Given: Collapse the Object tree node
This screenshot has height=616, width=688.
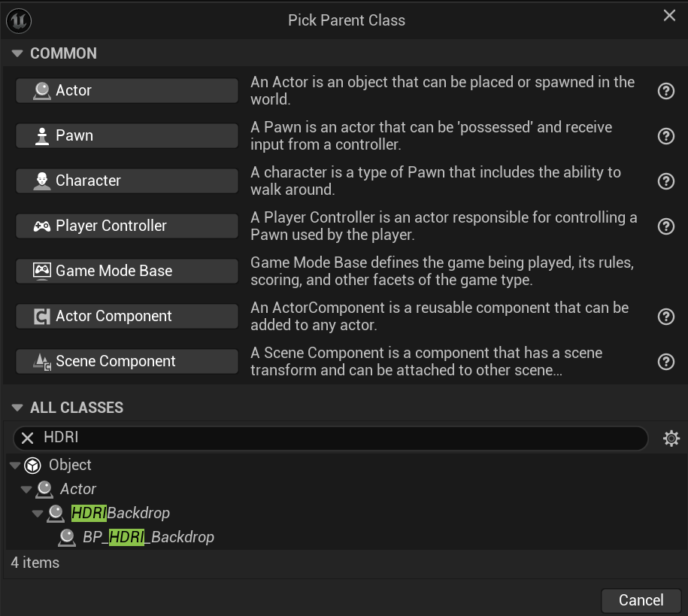Looking at the screenshot, I should click(15, 466).
